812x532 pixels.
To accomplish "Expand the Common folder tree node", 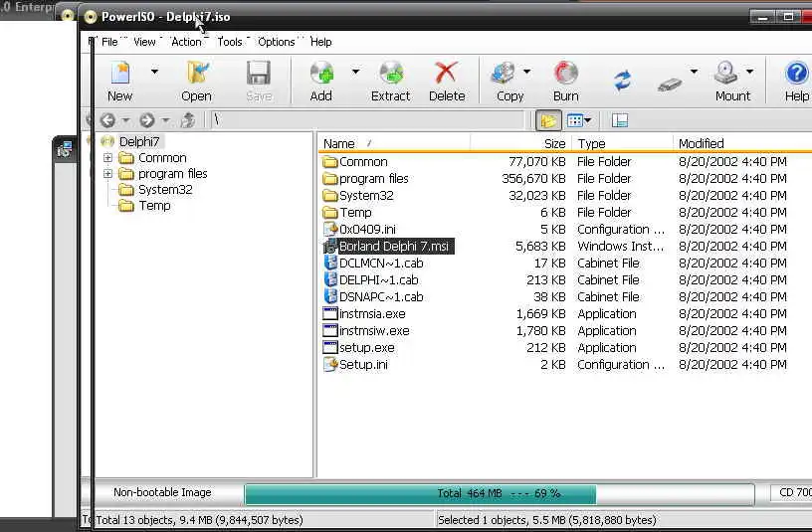I will pos(107,157).
